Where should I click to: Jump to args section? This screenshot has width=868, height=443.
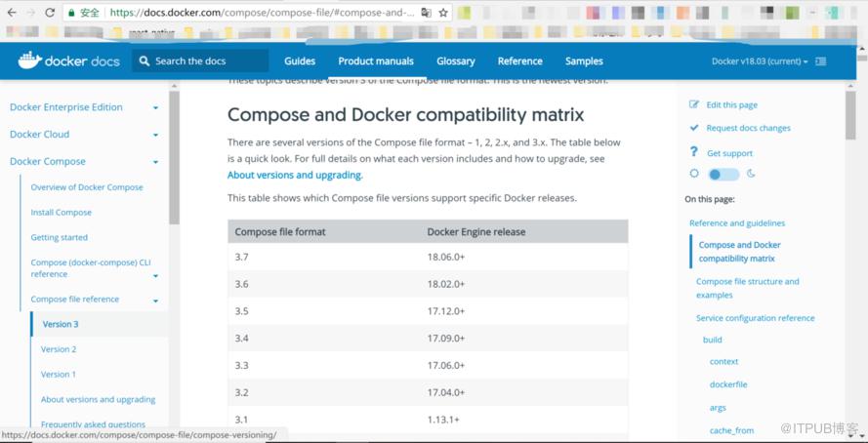pos(718,408)
